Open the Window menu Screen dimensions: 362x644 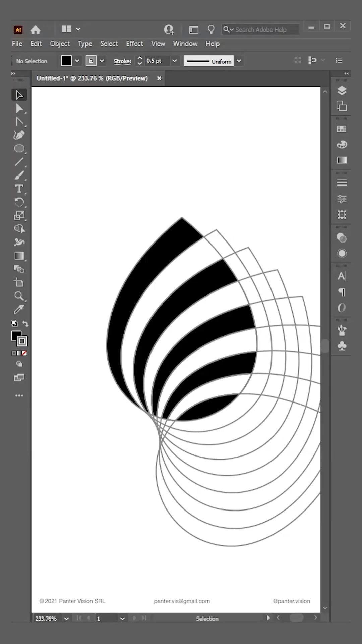pos(185,44)
